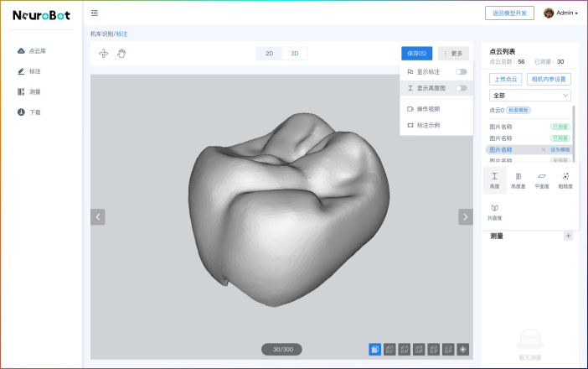Click the 返回模型开发 button

point(509,13)
